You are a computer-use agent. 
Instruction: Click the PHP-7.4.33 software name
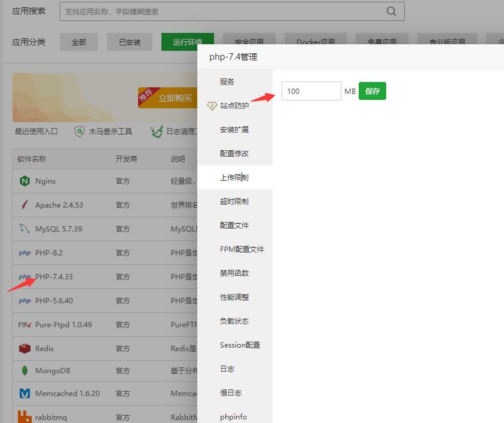click(x=54, y=276)
